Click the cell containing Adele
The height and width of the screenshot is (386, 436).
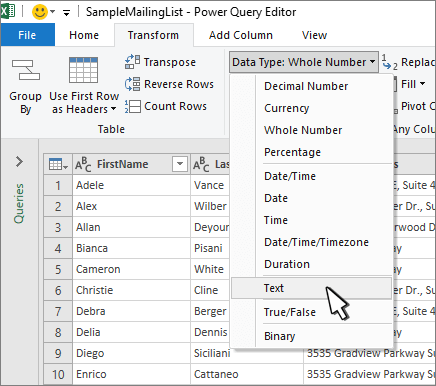(x=131, y=185)
